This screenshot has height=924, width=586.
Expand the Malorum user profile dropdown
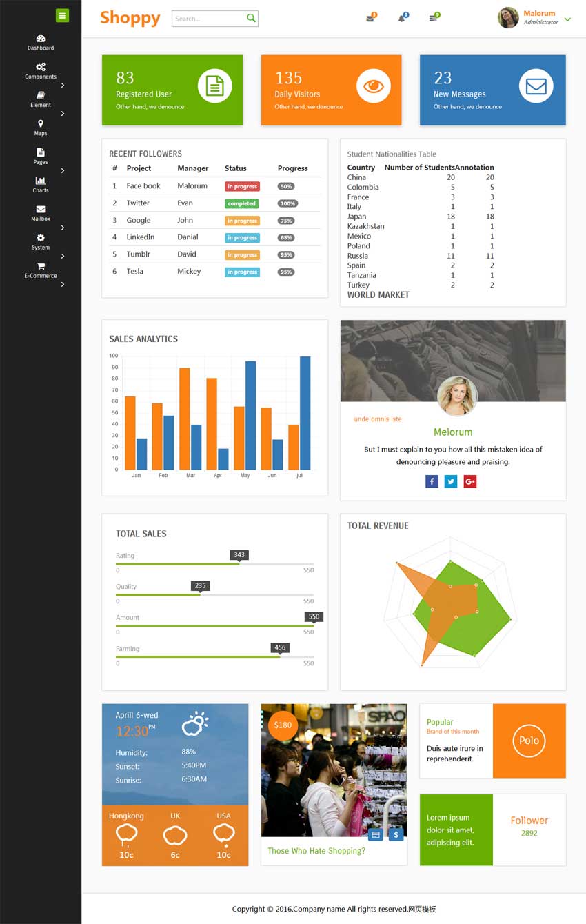[567, 19]
